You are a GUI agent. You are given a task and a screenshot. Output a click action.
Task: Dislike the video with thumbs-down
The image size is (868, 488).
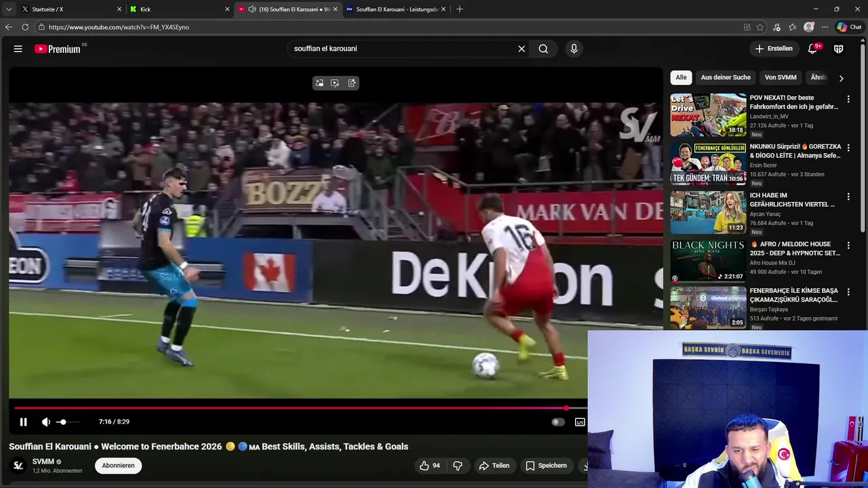click(458, 466)
